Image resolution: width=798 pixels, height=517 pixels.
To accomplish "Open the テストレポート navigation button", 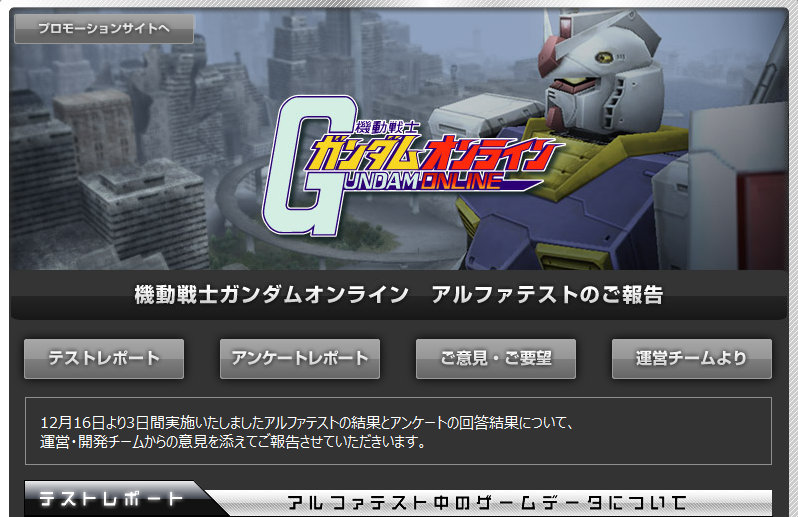I will 103,358.
